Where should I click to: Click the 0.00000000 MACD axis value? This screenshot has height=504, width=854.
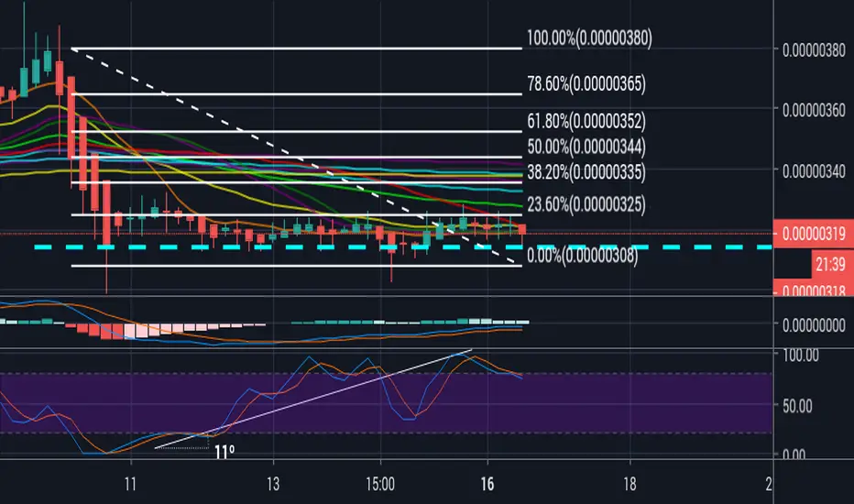click(x=814, y=326)
